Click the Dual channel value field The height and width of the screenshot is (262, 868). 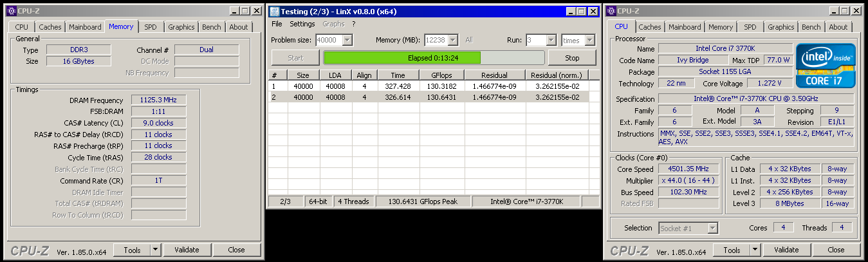(x=207, y=50)
